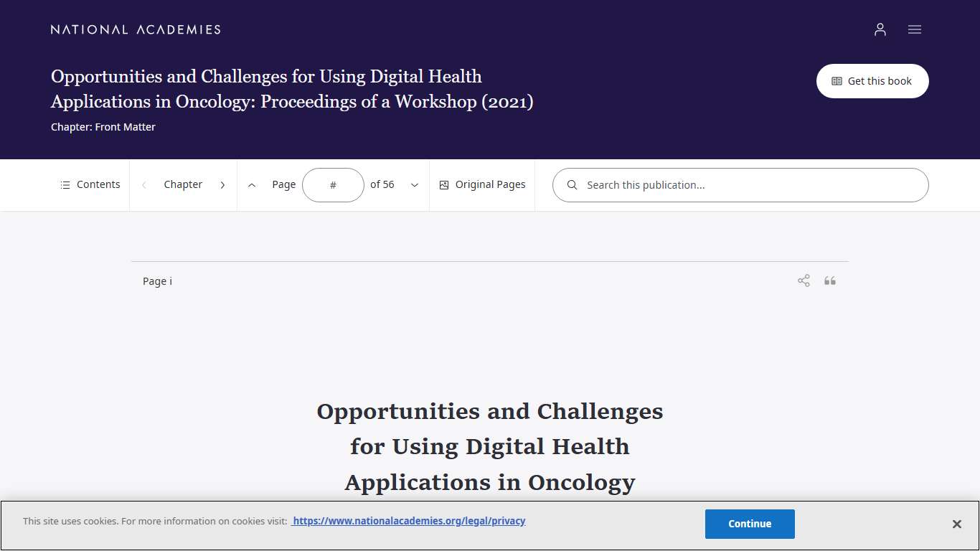This screenshot has height=551, width=980.
Task: Open the user account icon
Action: pos(880,29)
